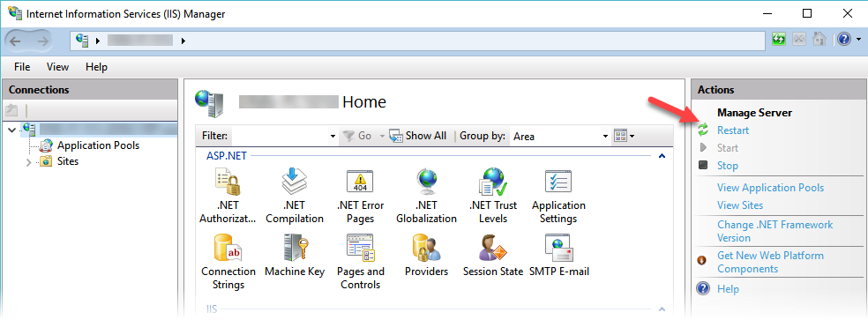Select the server node in Connections tree
Image resolution: width=868 pixels, height=320 pixels.
[x=100, y=130]
